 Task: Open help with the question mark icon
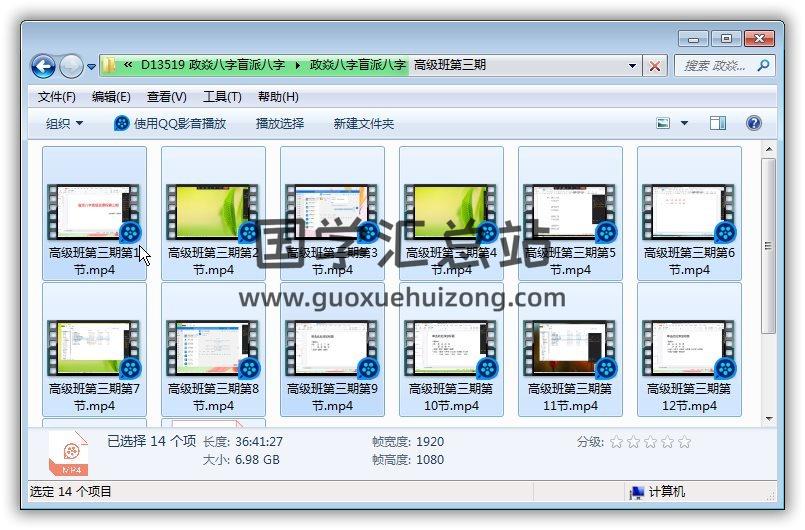click(x=754, y=123)
